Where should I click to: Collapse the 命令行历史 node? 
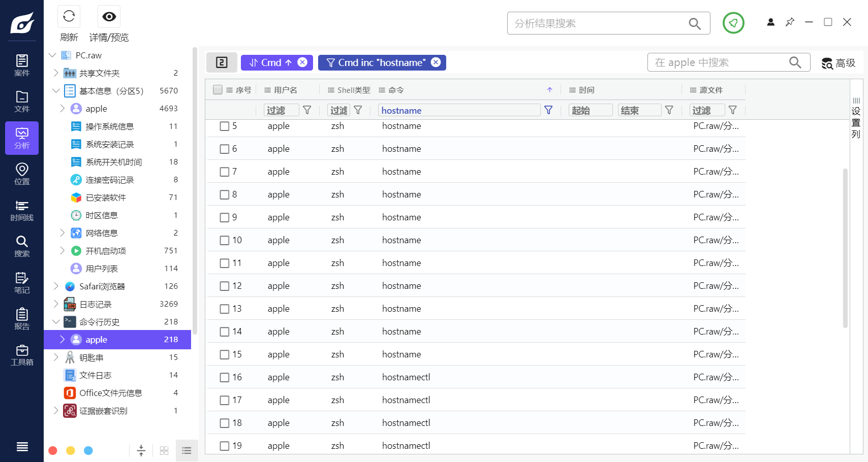(56, 321)
